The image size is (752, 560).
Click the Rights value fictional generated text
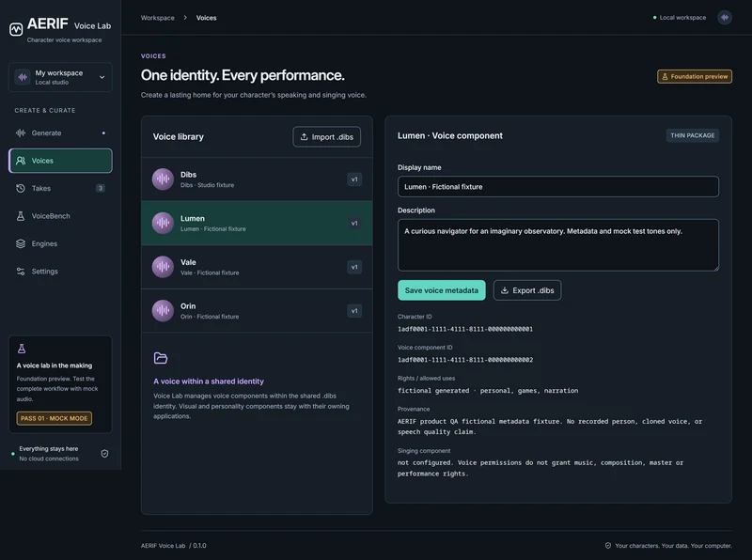pyautogui.click(x=488, y=391)
